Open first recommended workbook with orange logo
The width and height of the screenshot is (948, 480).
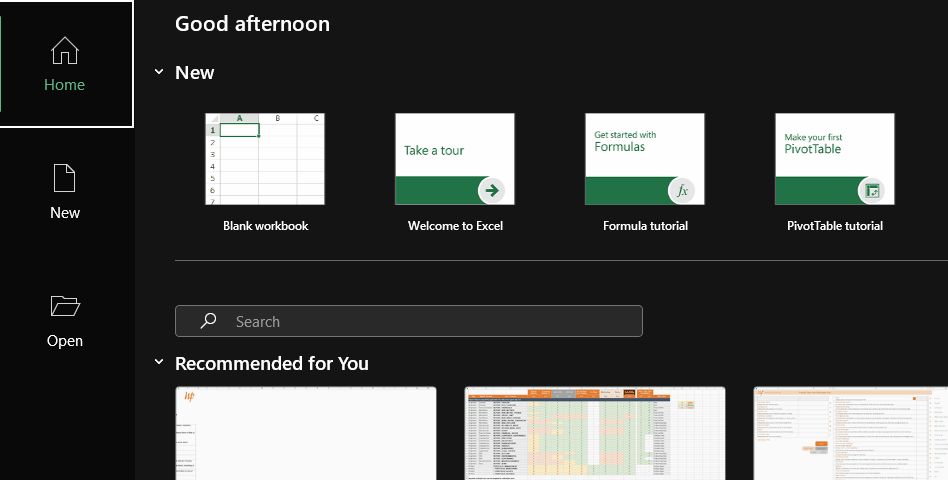click(x=306, y=433)
